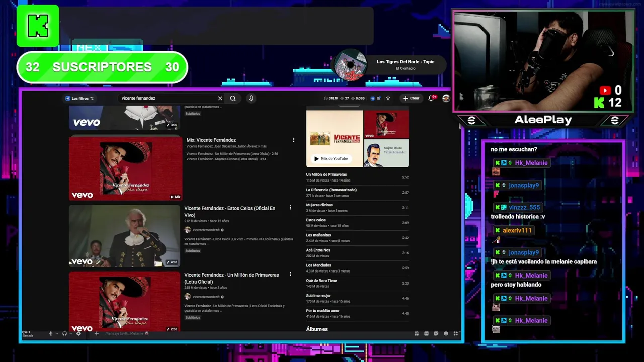The height and width of the screenshot is (362, 644).
Task: Click the green Kick logo
Action: pyautogui.click(x=38, y=26)
